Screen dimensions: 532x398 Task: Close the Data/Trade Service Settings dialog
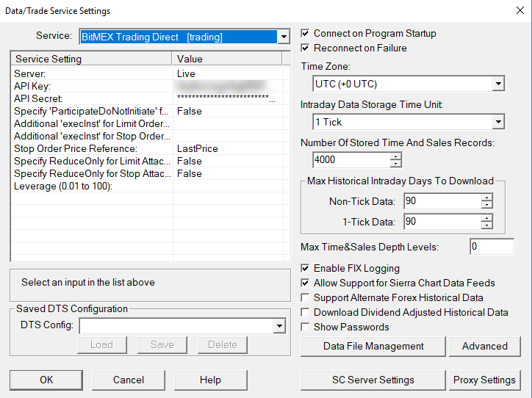click(x=520, y=10)
